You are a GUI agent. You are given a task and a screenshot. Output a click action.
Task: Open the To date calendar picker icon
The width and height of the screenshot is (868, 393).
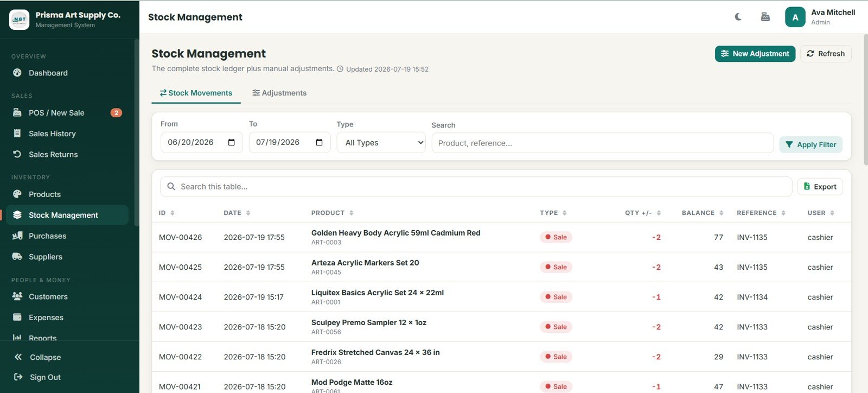[x=319, y=142]
